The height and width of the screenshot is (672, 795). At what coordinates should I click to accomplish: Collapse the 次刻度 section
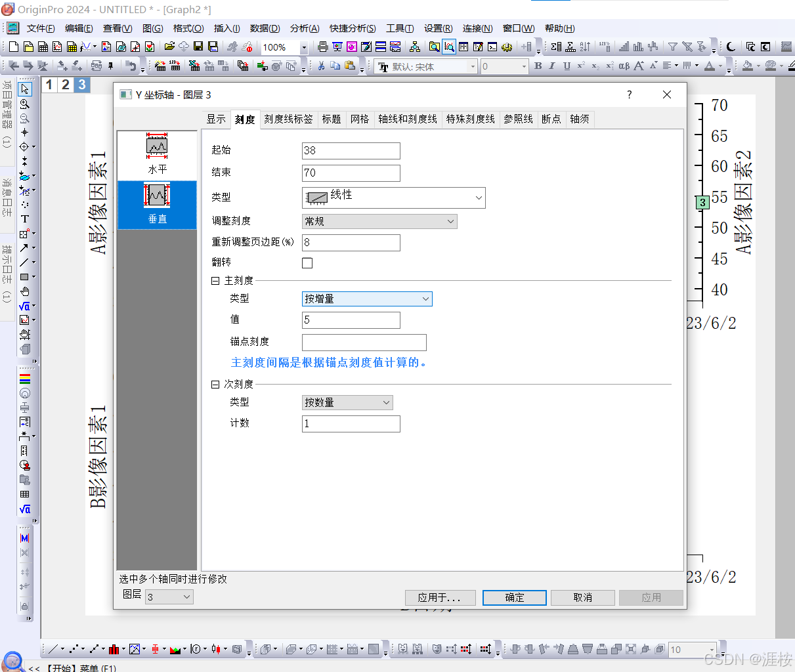(215, 385)
